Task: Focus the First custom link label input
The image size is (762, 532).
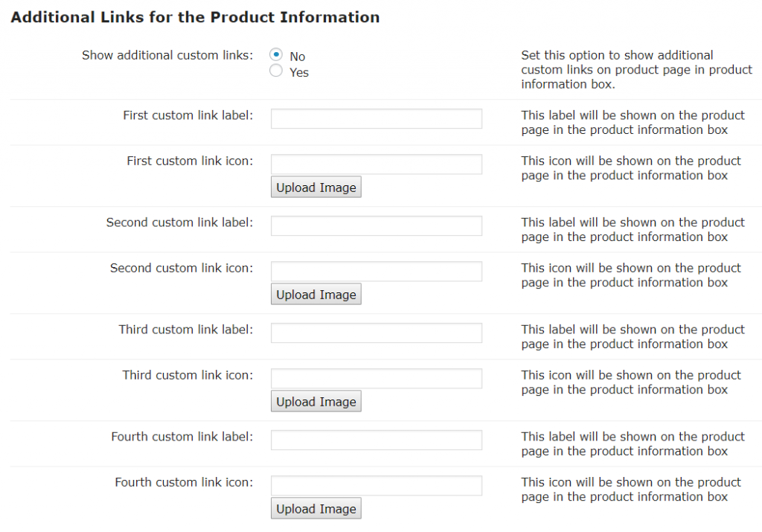Action: (x=376, y=118)
